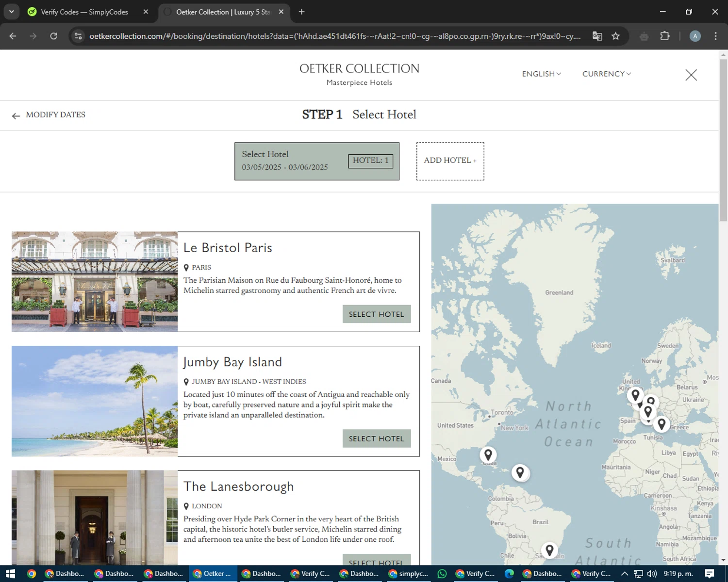Image resolution: width=728 pixels, height=582 pixels.
Task: Click the Le Bristol Paris entrance photo
Action: pos(95,282)
